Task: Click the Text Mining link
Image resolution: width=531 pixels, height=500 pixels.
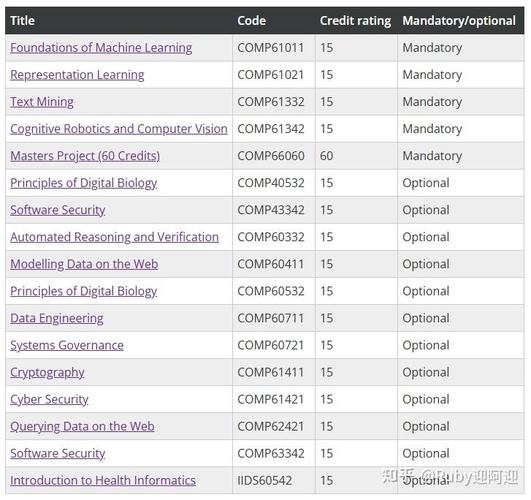Action: pyautogui.click(x=42, y=102)
